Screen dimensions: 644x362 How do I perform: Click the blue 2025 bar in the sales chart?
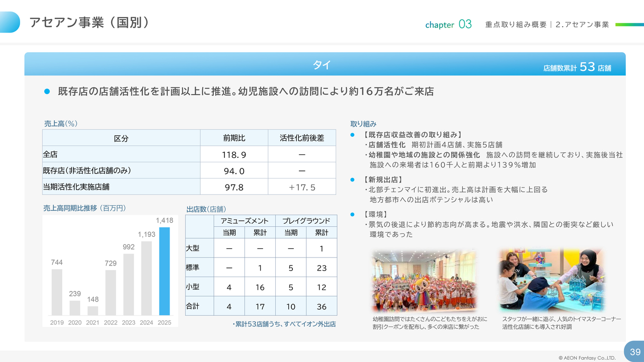pos(165,271)
